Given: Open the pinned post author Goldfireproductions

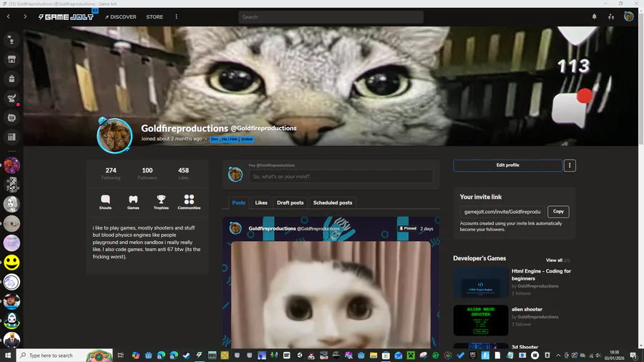Looking at the screenshot, I should tap(272, 229).
